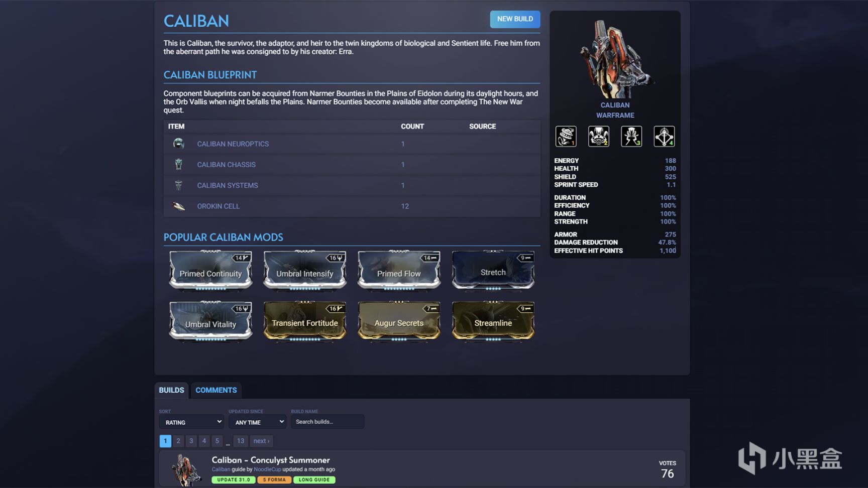The image size is (868, 488).
Task: Click the UPDATE 31.0 tag
Action: pos(234,480)
